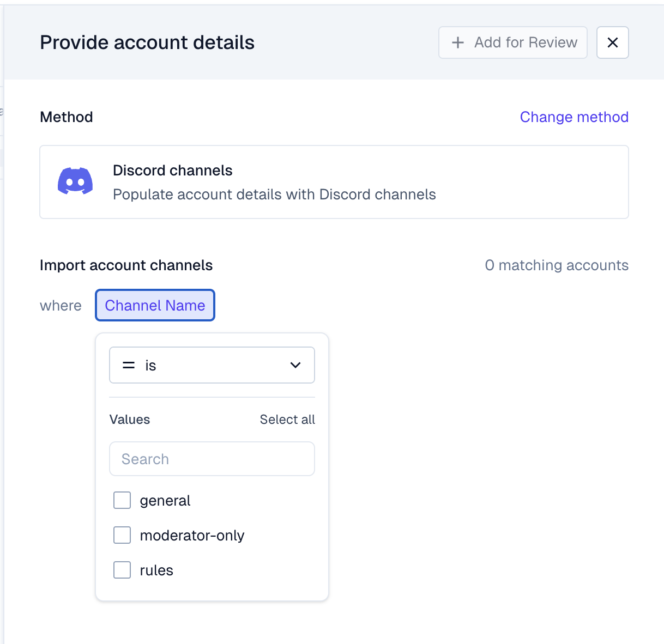Viewport: 664px width, 644px height.
Task: Focus the Search values input field
Action: coord(212,459)
